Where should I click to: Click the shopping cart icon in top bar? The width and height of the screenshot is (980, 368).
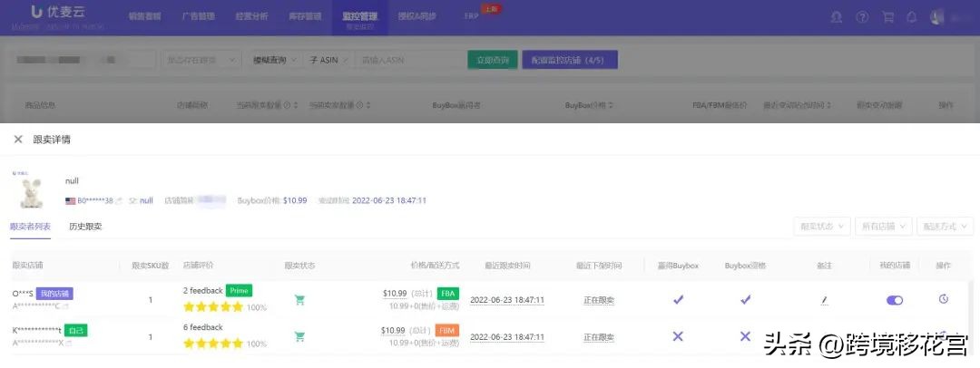(887, 17)
